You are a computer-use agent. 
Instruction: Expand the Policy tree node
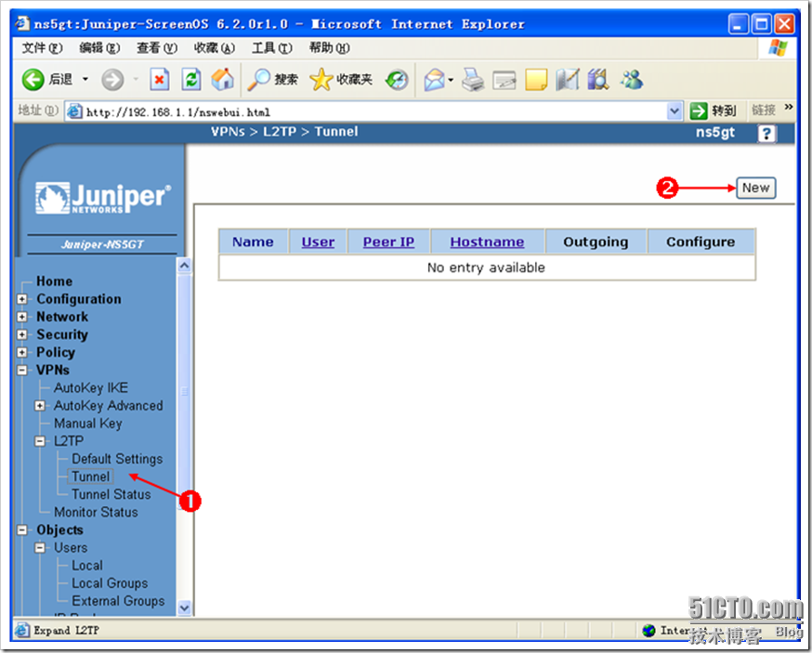point(21,353)
